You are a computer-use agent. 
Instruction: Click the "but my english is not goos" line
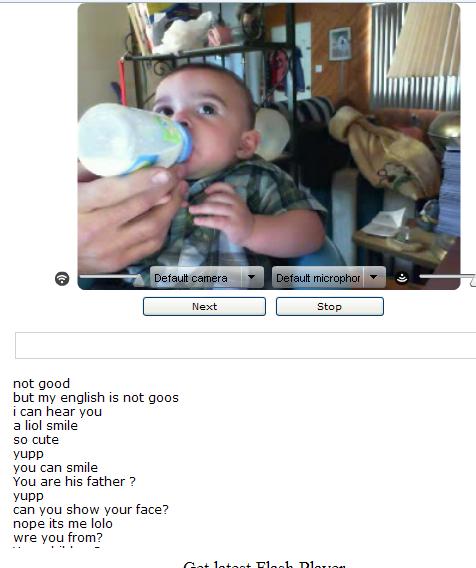(96, 397)
